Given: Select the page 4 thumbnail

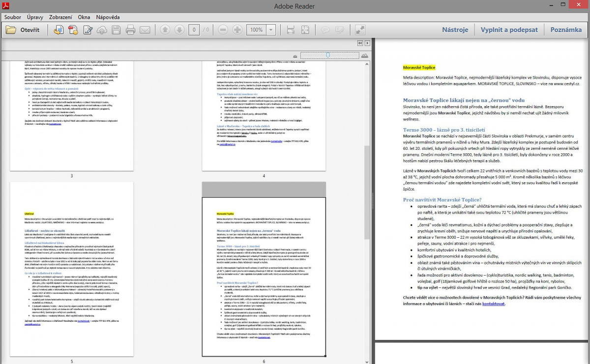Looking at the screenshot, I should (264, 115).
